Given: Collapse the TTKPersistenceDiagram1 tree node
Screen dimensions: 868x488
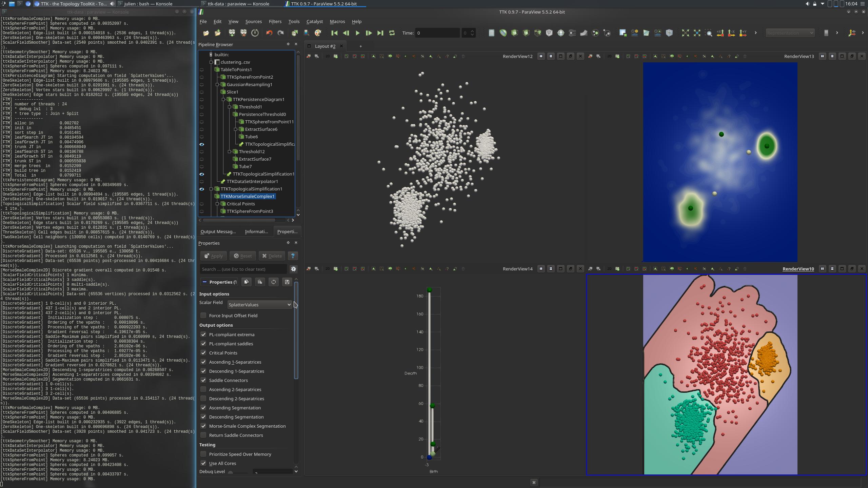Looking at the screenshot, I should pos(224,100).
